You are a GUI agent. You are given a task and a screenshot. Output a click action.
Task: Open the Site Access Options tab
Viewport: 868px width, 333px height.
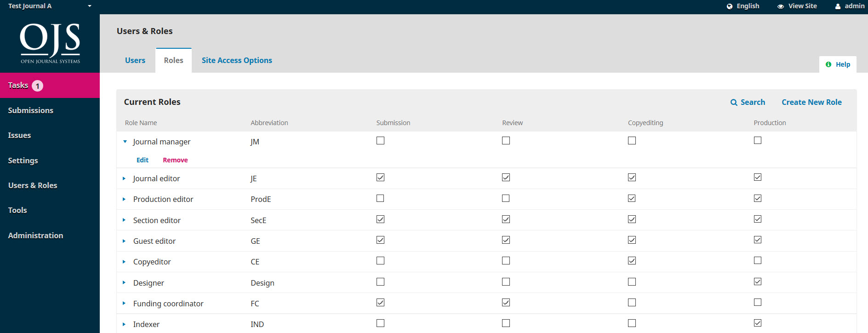click(x=237, y=61)
